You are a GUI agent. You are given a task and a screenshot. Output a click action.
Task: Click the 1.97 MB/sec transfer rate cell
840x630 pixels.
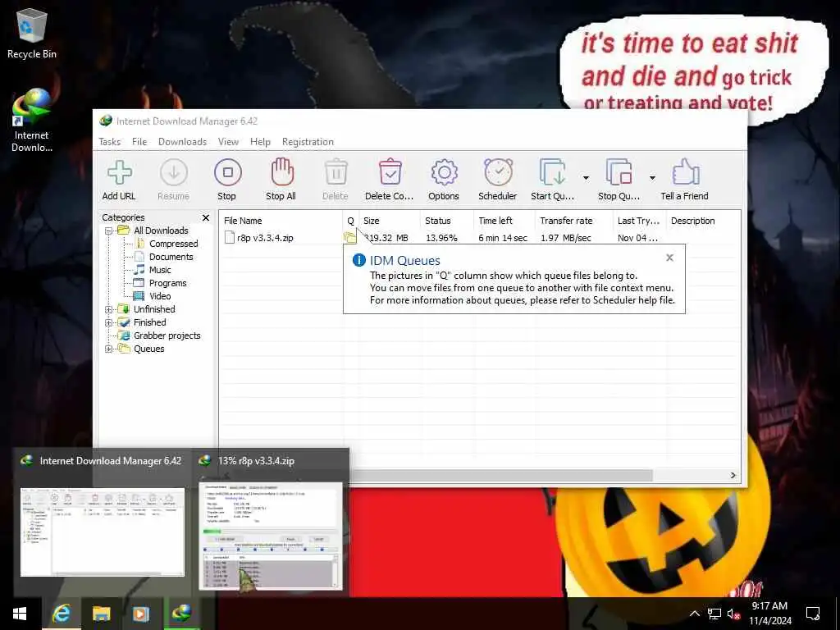[x=566, y=238]
